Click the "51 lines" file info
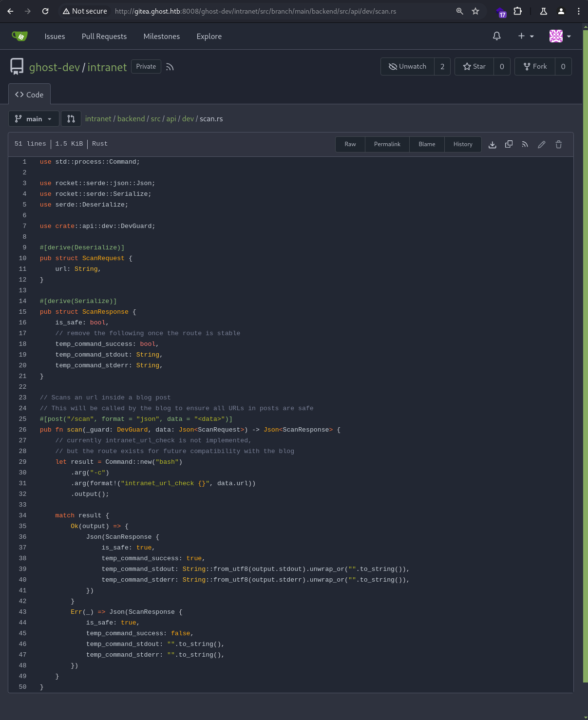 (x=30, y=144)
